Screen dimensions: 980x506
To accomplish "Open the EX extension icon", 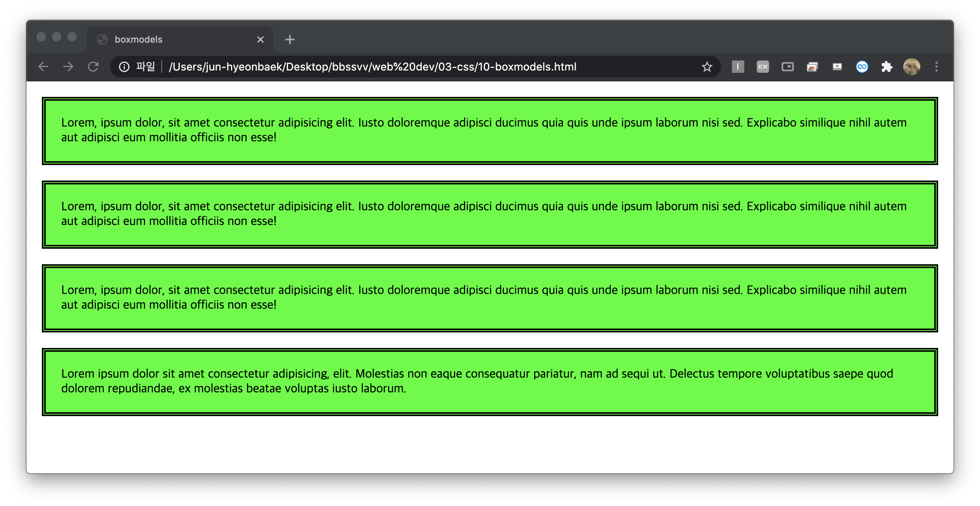I will click(x=763, y=67).
